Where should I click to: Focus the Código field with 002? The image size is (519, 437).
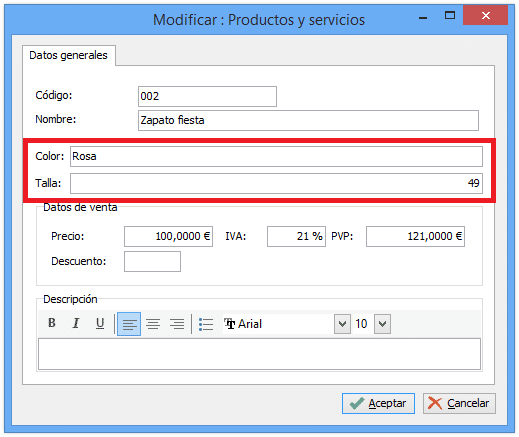(x=207, y=96)
